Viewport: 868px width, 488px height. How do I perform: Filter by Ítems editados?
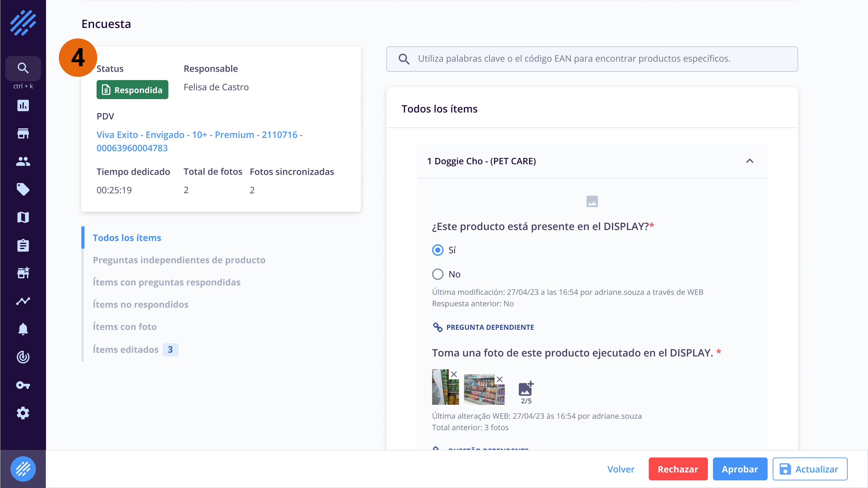126,349
